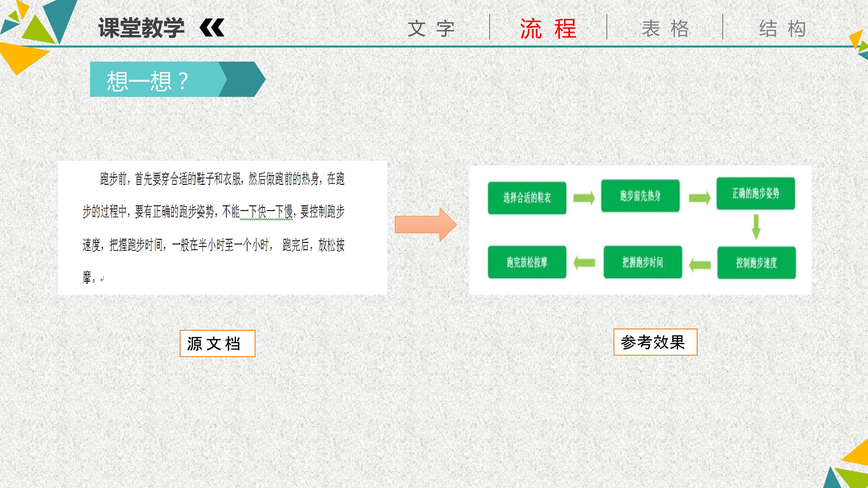
Task: Click the double chevron arrows beside 课堂教学
Action: [212, 28]
